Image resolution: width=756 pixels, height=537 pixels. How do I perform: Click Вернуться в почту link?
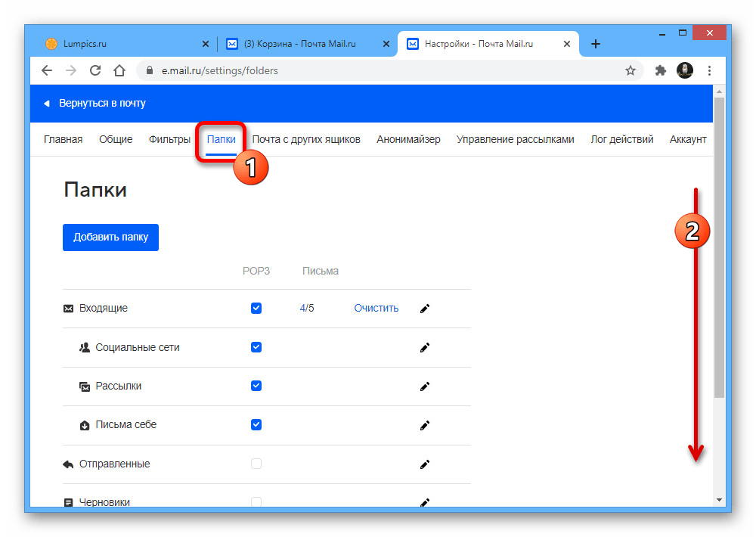pyautogui.click(x=102, y=103)
